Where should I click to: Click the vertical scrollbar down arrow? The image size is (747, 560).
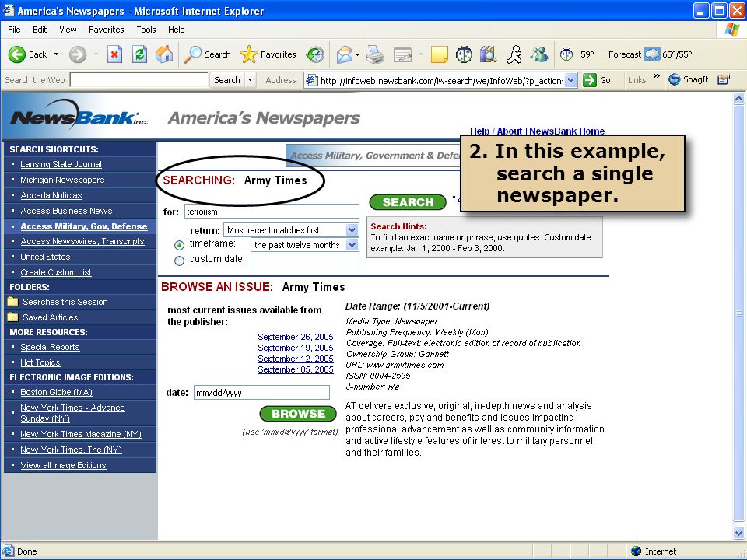pyautogui.click(x=739, y=534)
